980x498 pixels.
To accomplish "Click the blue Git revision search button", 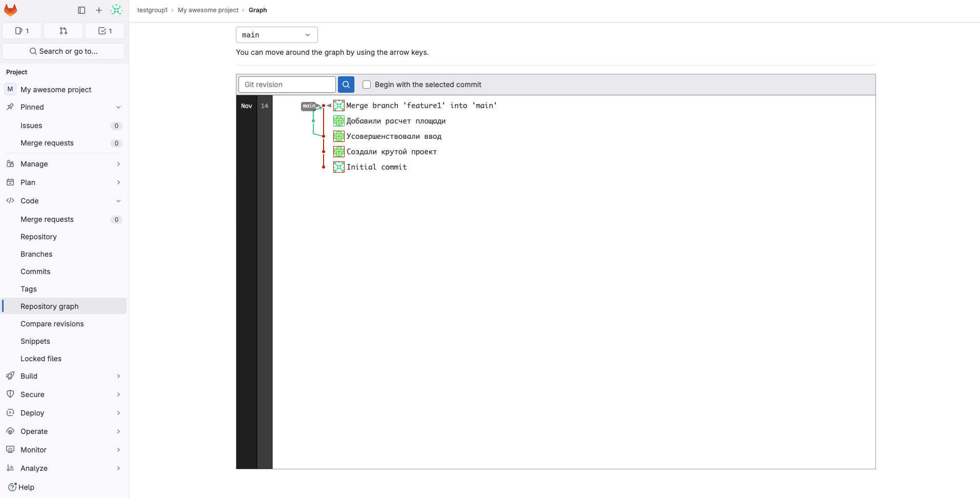I will [x=346, y=85].
